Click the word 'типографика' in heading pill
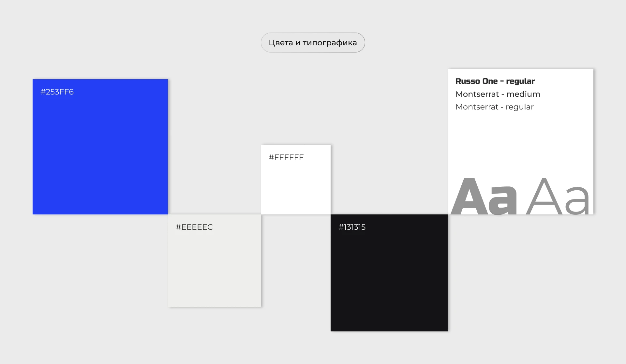626x364 pixels. coord(330,43)
